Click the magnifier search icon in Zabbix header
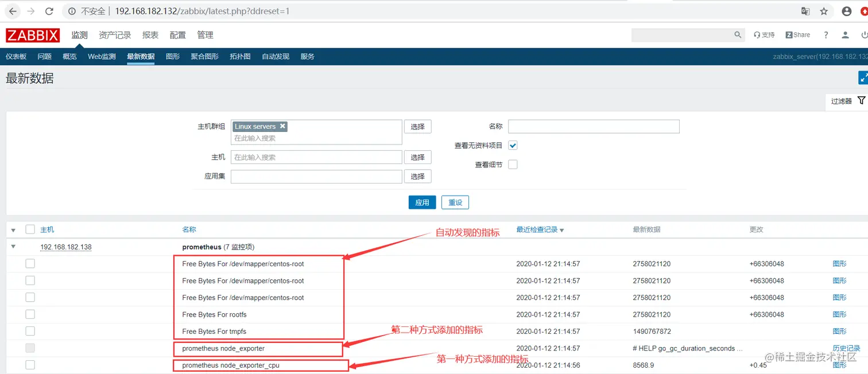Screen dimensions: 868x374 click(738, 35)
